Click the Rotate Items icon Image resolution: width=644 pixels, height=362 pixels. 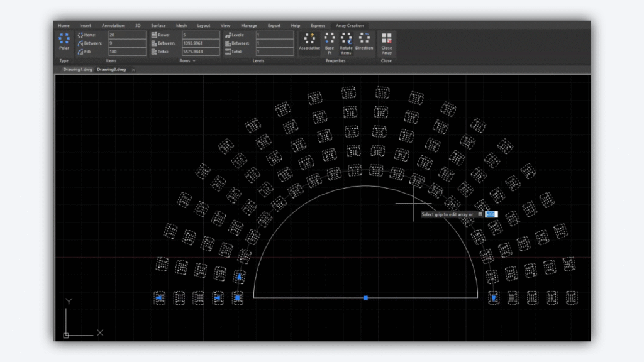pyautogui.click(x=345, y=40)
